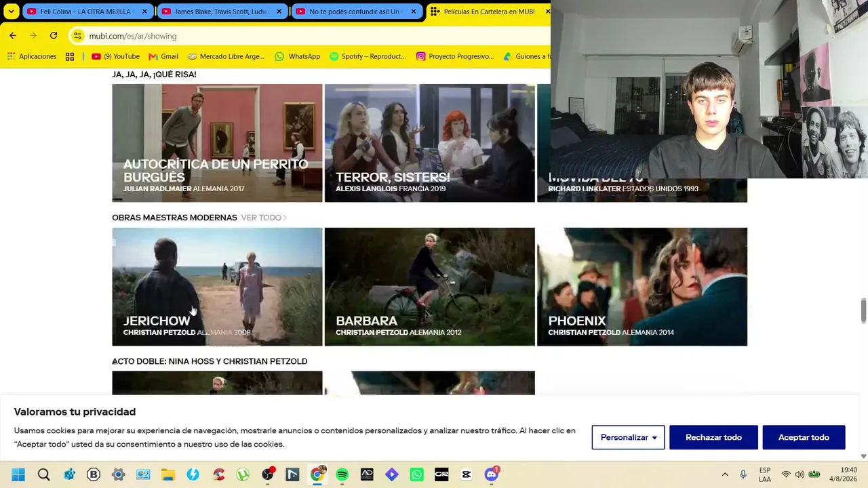Image resolution: width=868 pixels, height=488 pixels.
Task: Close the No te podés confundir tab
Action: click(413, 12)
